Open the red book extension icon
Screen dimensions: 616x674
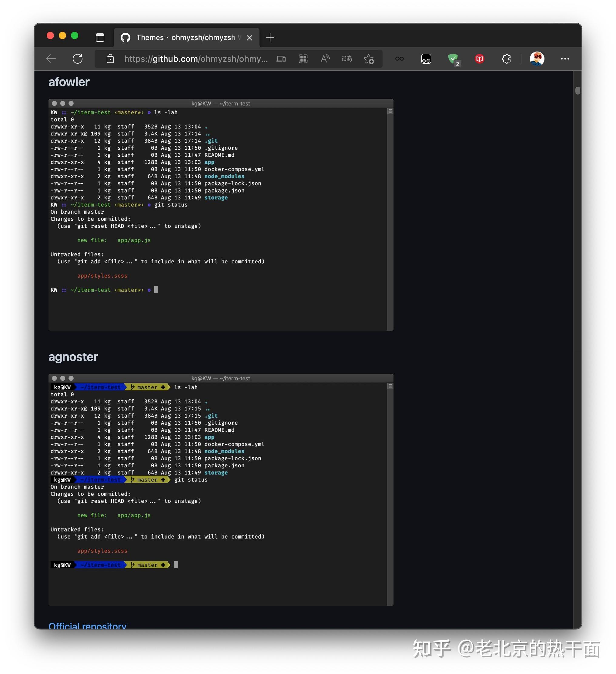pos(479,59)
